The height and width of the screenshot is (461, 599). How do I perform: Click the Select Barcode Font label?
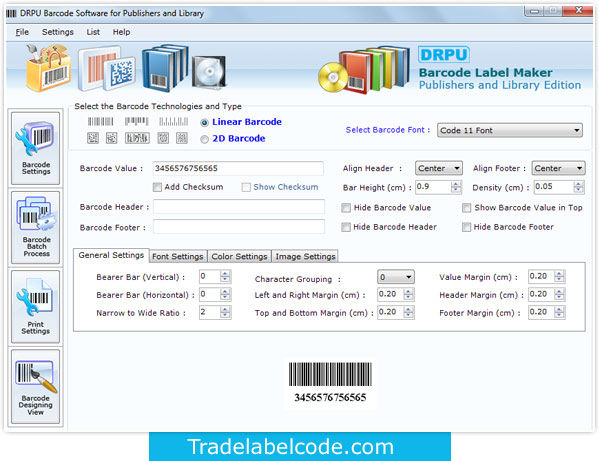pyautogui.click(x=388, y=130)
